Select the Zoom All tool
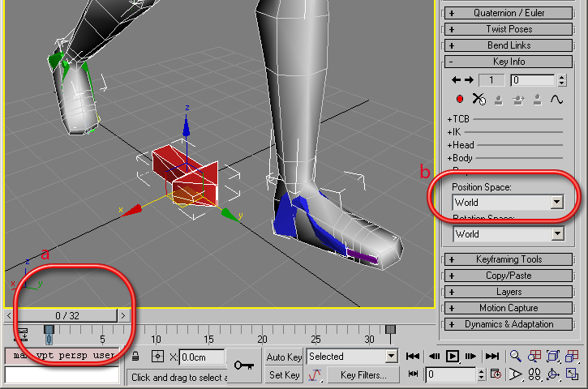The height and width of the screenshot is (389, 588). point(534,356)
